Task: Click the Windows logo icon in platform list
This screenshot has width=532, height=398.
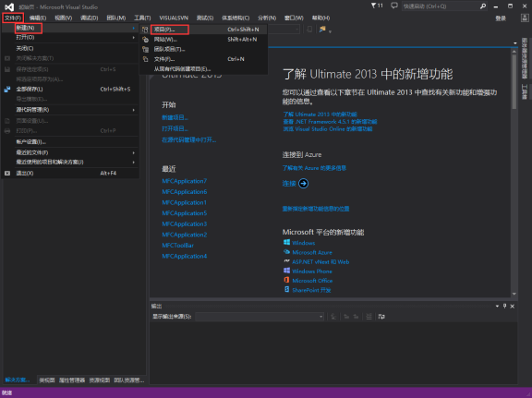Action: click(286, 242)
